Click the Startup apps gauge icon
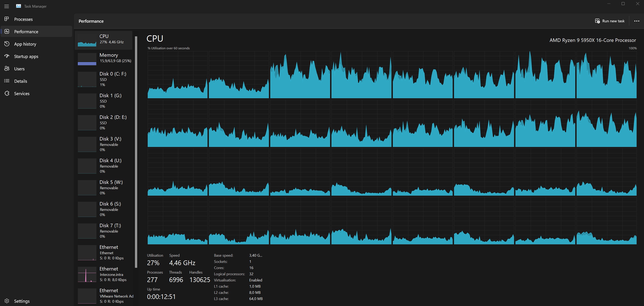644x306 pixels. [7, 56]
